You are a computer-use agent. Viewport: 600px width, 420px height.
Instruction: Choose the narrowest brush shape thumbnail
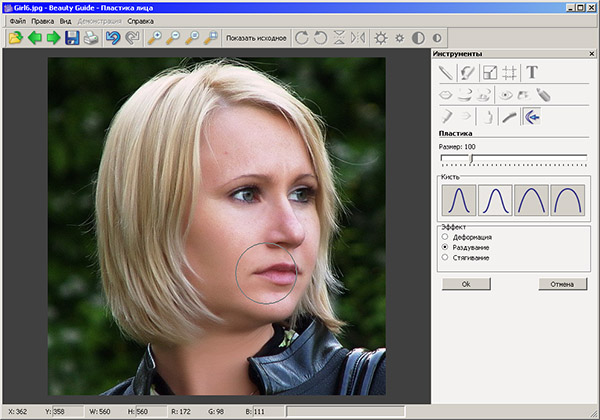(458, 200)
